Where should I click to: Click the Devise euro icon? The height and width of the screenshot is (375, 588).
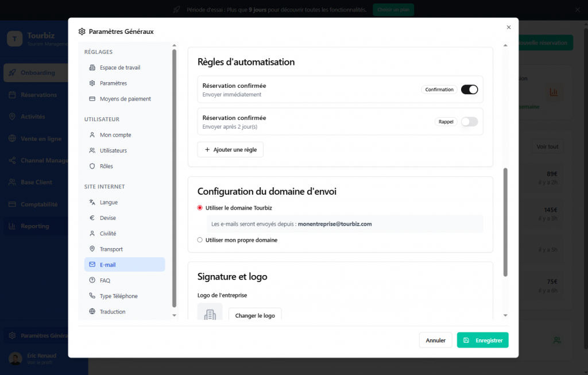(92, 218)
